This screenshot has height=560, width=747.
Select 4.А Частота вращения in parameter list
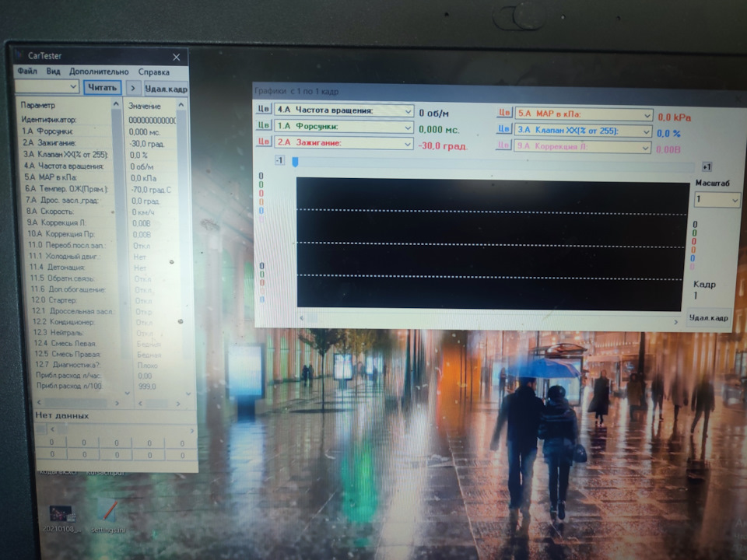click(64, 166)
